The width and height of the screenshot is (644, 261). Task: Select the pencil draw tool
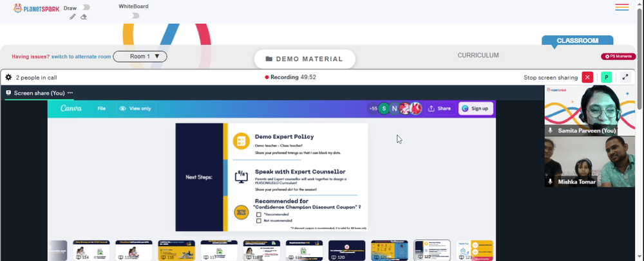[x=73, y=17]
